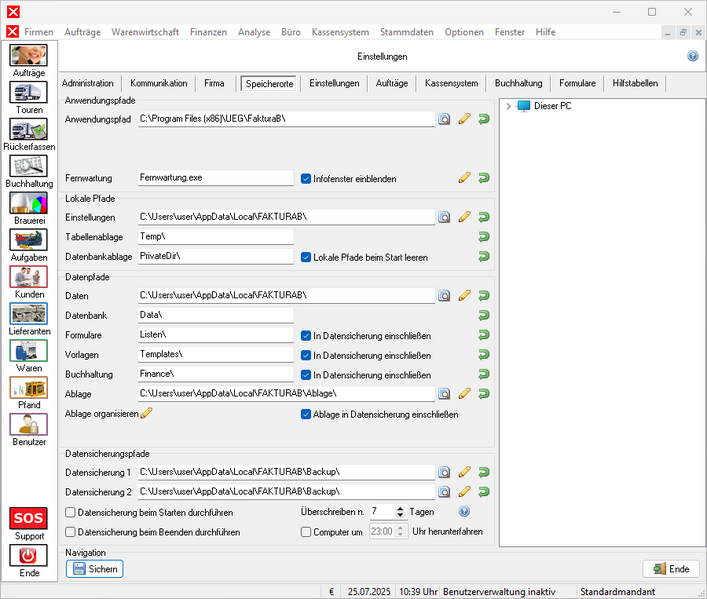Viewport: 707px width, 599px height.
Task: Click the Brauerei sidebar icon
Action: [x=28, y=205]
